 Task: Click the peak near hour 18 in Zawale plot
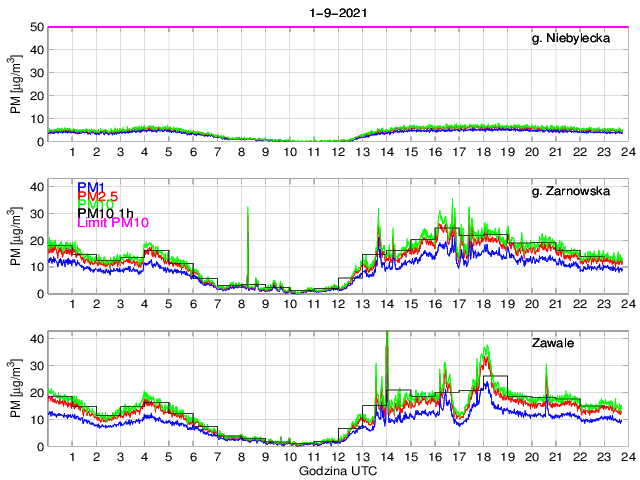(x=487, y=349)
